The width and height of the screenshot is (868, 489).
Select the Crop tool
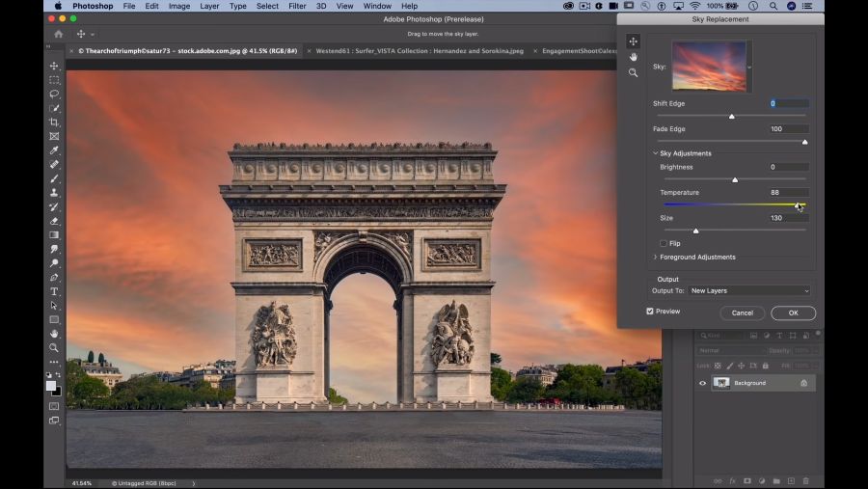coord(54,122)
